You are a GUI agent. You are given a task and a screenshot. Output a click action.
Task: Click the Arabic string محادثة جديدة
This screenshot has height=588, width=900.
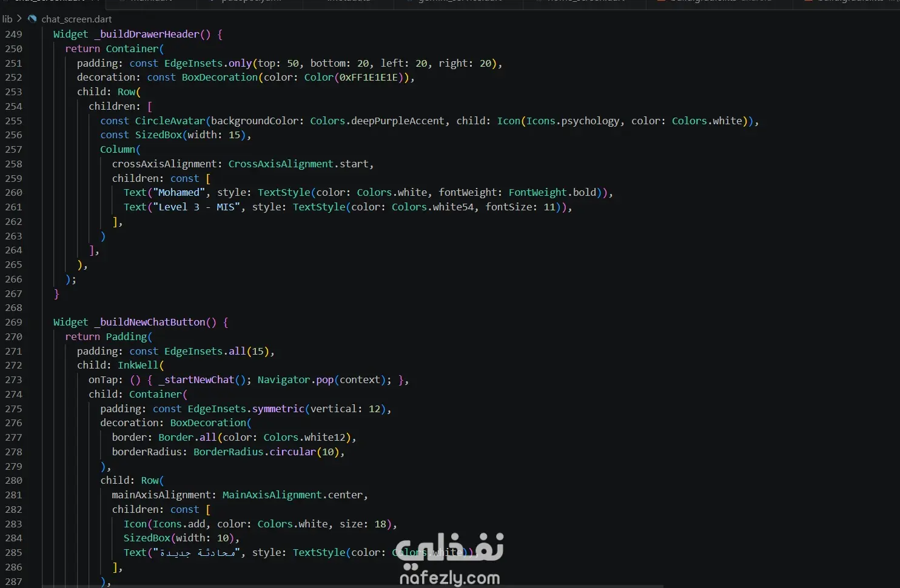tap(198, 552)
